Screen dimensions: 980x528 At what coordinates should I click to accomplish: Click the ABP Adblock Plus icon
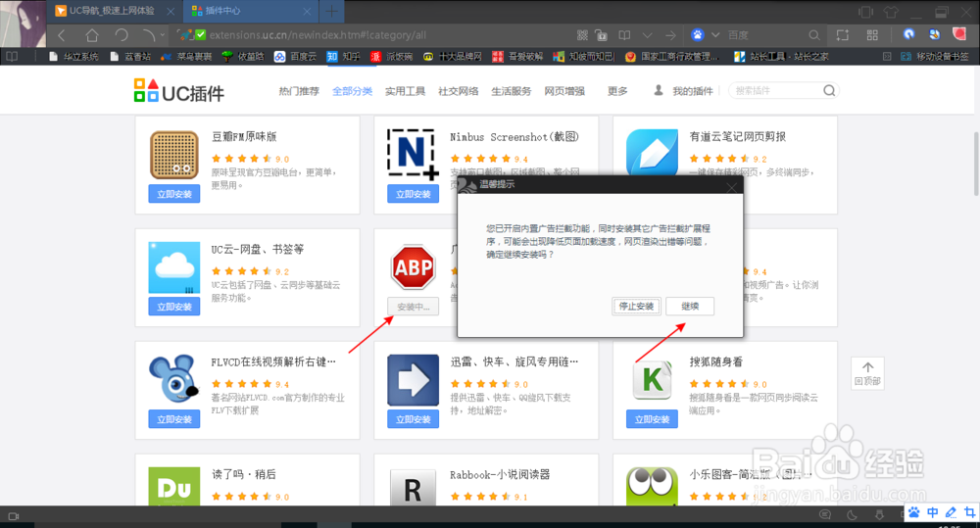click(414, 266)
